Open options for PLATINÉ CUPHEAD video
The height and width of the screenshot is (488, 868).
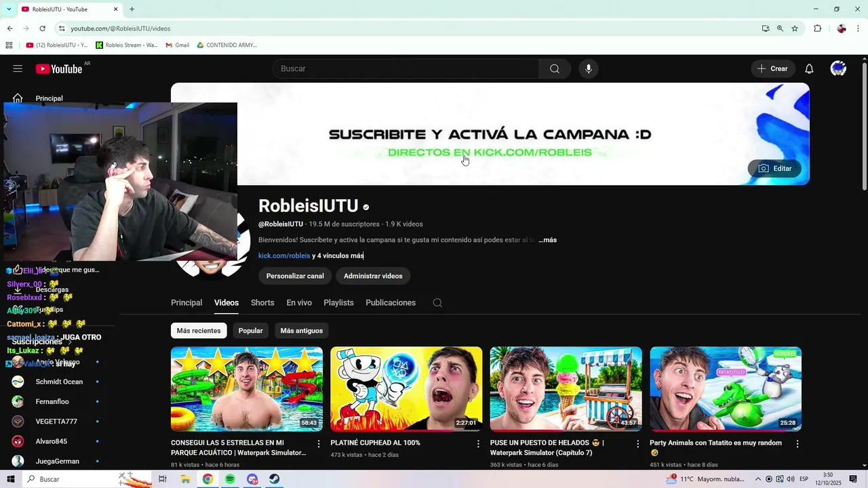coord(478,444)
